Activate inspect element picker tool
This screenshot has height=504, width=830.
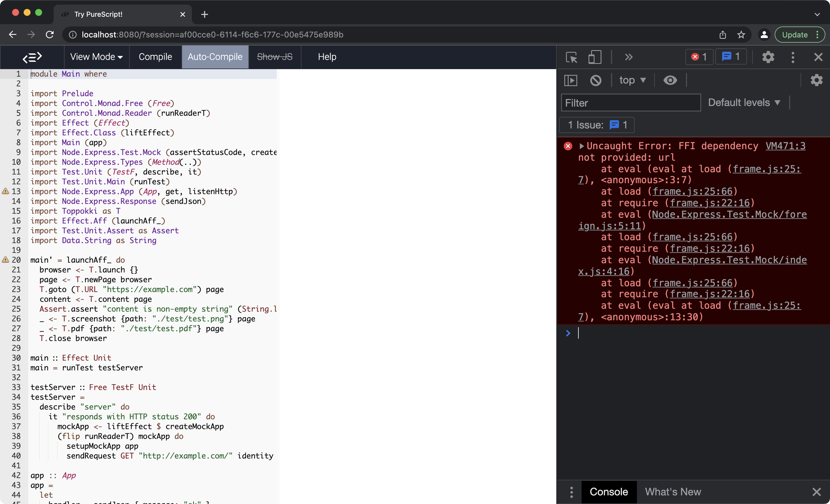click(x=571, y=57)
